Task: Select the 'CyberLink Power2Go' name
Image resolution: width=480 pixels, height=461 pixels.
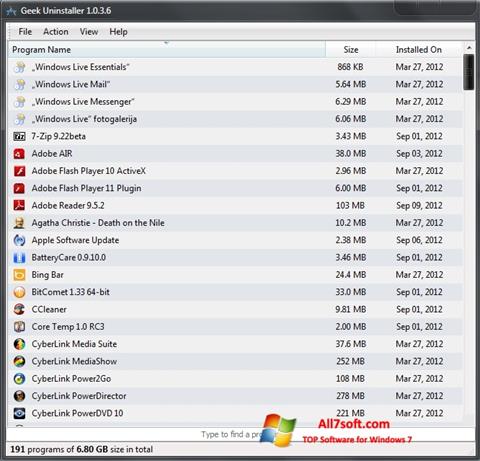Action: click(x=71, y=379)
